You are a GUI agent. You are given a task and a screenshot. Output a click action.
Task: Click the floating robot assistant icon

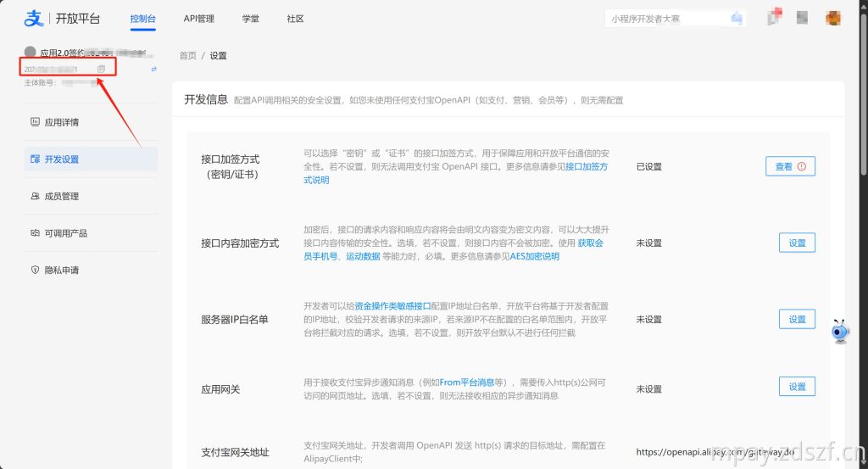point(840,331)
